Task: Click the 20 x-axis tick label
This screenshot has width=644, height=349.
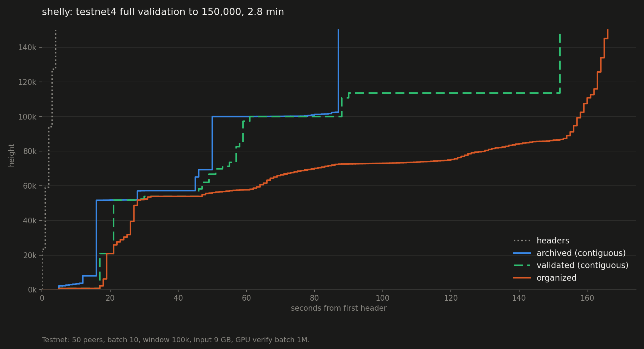Action: point(110,298)
